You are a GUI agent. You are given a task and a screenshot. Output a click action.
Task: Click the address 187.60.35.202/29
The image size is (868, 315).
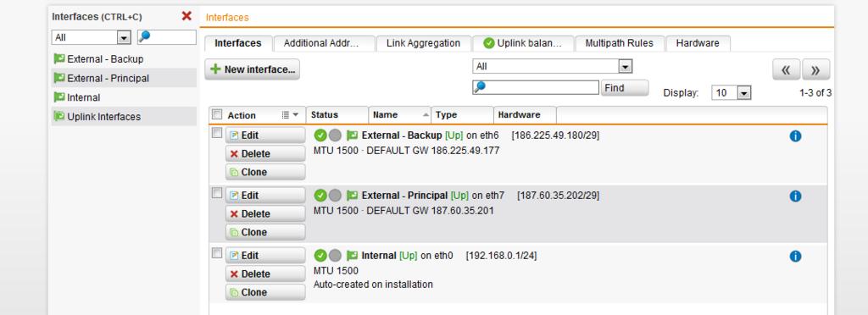558,196
